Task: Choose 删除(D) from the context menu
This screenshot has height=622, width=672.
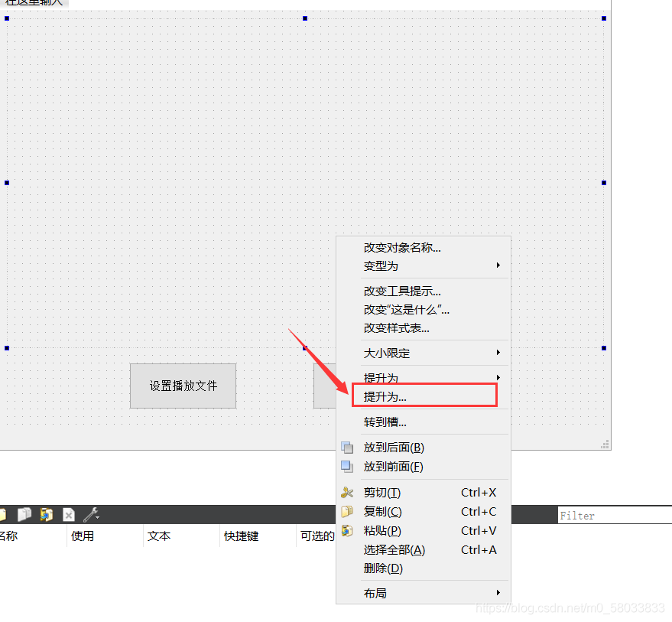Action: (424, 568)
